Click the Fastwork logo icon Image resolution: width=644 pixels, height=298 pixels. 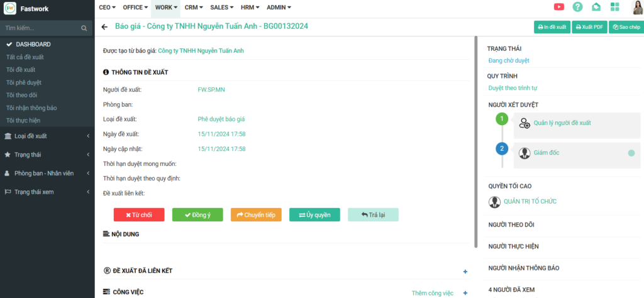coord(9,9)
